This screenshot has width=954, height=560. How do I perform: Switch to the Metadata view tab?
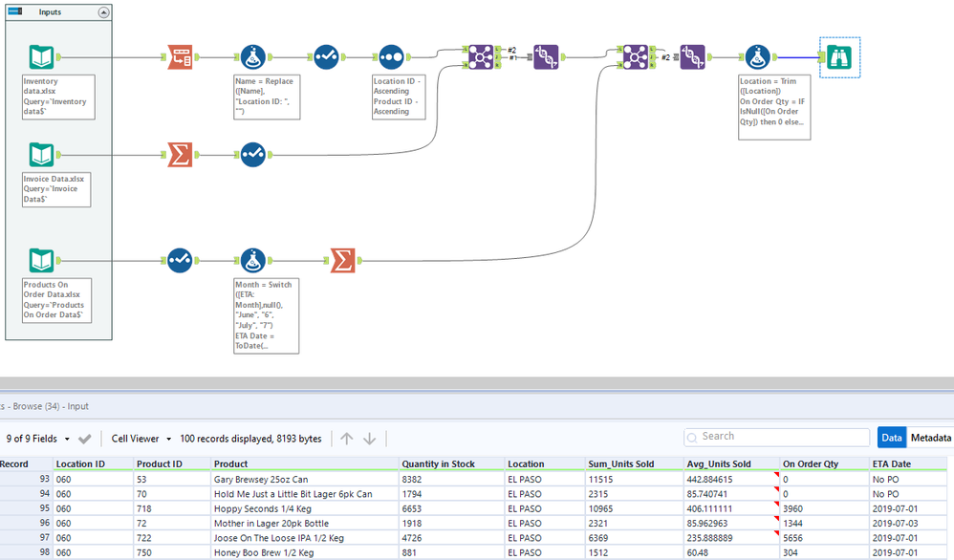[930, 438]
